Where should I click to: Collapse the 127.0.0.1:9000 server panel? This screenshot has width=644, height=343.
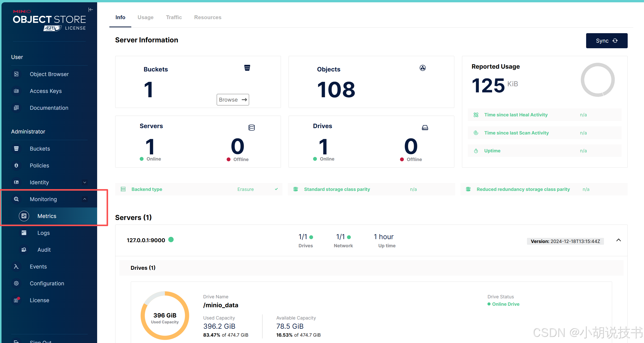618,240
